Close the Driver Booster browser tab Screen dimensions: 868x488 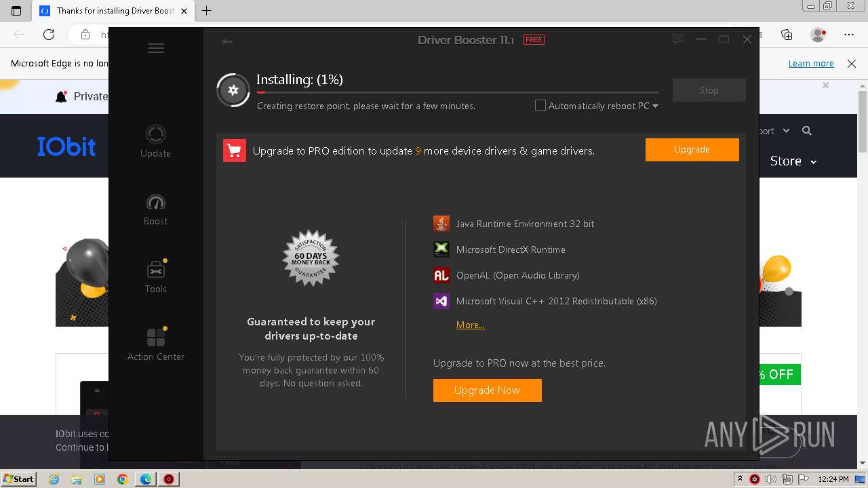(184, 11)
